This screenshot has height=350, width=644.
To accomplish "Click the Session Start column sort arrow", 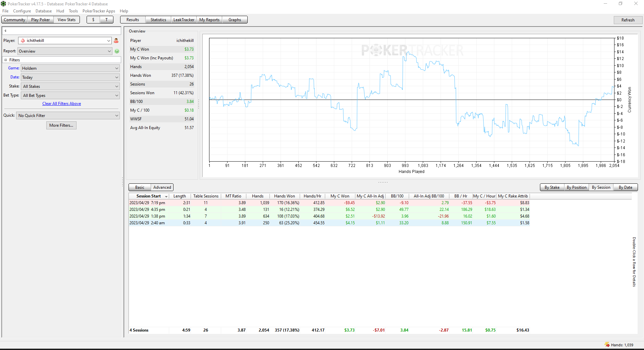I will tap(166, 196).
